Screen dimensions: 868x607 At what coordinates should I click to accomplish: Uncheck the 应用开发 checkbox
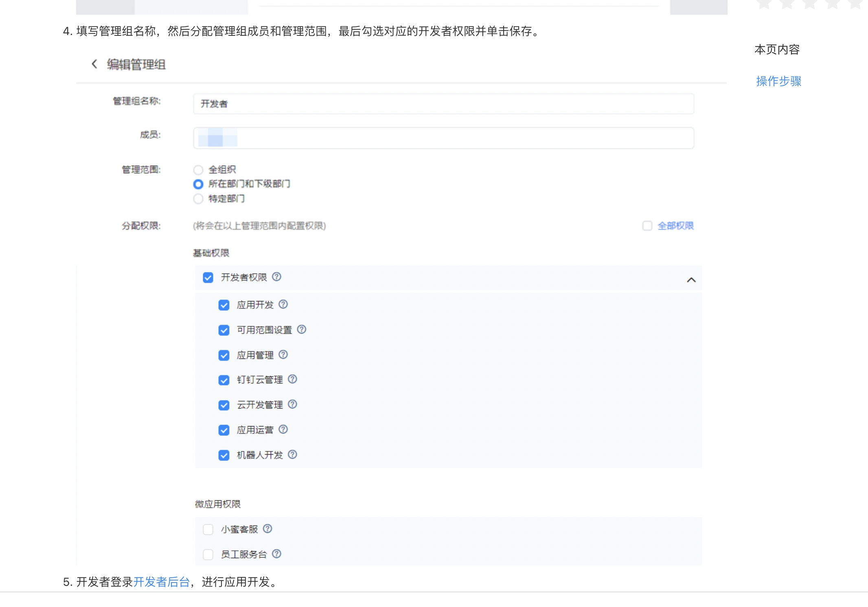[x=224, y=305]
